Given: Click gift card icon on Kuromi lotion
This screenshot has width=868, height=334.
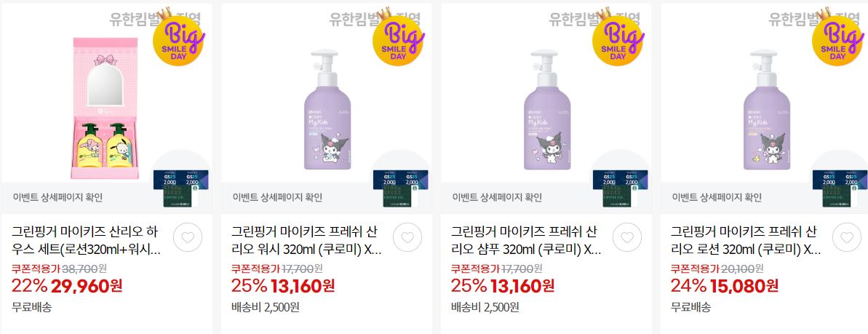Looking at the screenshot, I should pos(840,188).
